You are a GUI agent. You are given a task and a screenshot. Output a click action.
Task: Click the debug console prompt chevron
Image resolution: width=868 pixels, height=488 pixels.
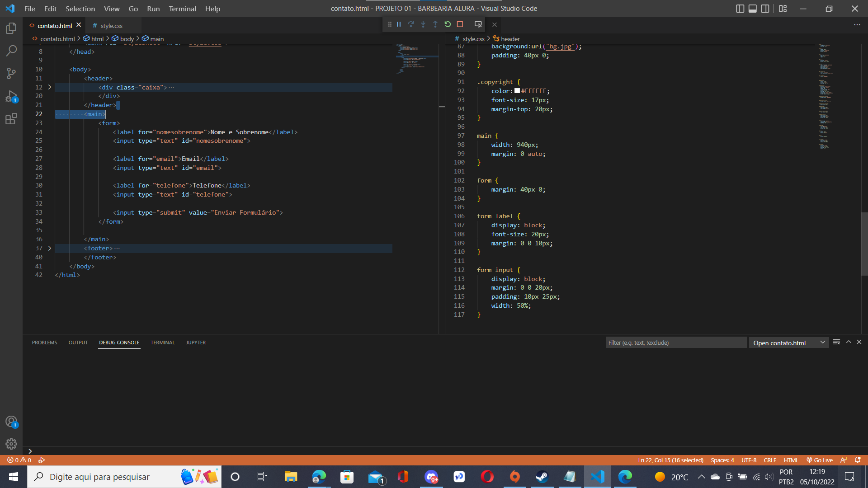pyautogui.click(x=30, y=451)
